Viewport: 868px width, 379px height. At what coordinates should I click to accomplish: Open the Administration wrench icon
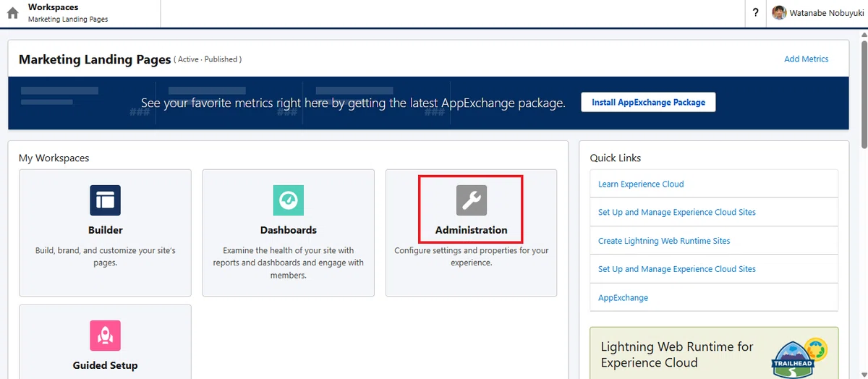click(x=472, y=200)
